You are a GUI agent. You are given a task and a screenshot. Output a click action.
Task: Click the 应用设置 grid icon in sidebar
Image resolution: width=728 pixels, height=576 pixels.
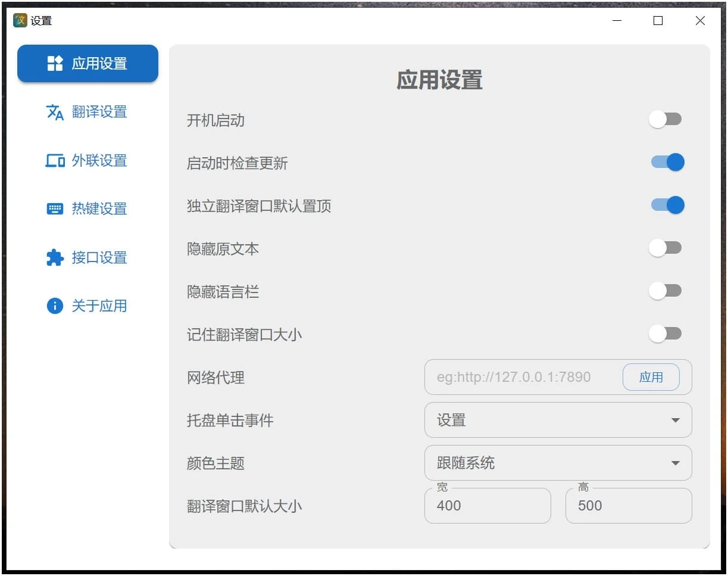55,64
